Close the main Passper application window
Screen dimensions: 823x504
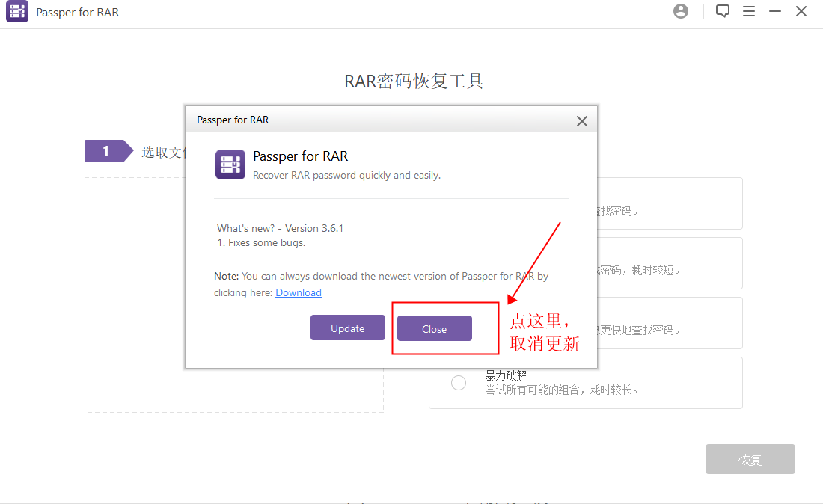801,11
